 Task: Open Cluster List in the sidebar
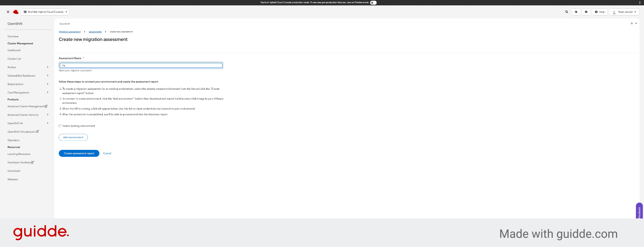[x=14, y=59]
